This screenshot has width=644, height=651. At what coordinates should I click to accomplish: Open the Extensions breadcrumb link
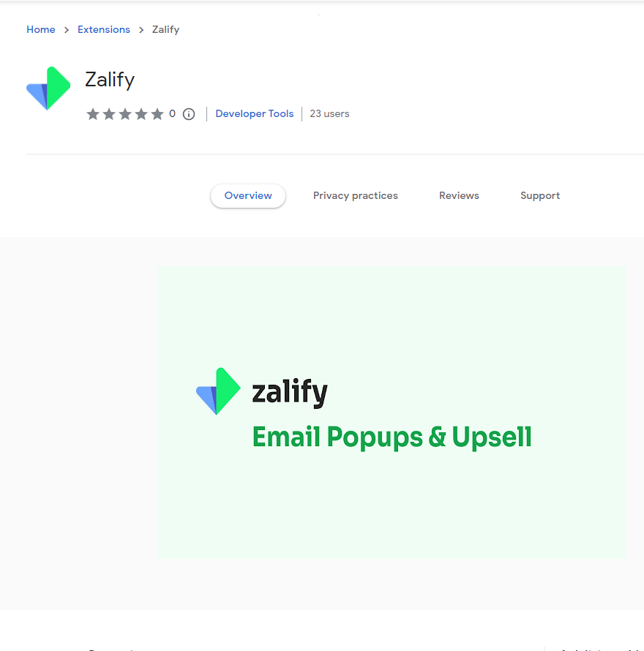tap(104, 30)
